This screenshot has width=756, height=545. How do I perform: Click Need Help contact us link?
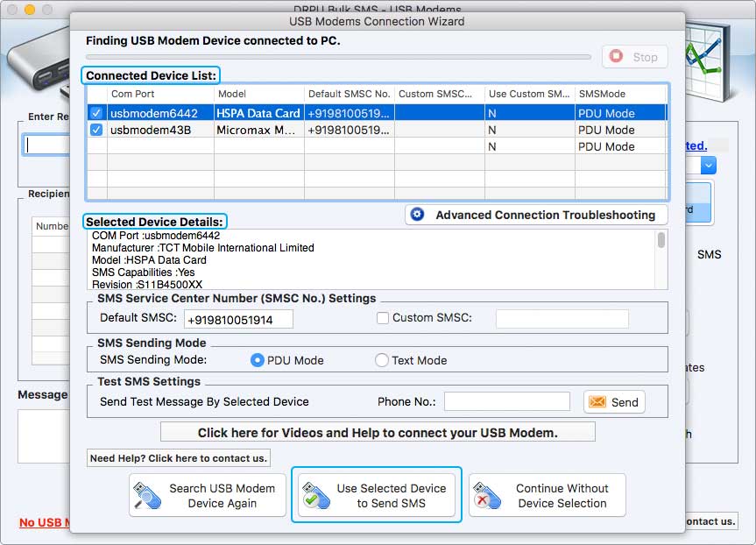pos(179,457)
